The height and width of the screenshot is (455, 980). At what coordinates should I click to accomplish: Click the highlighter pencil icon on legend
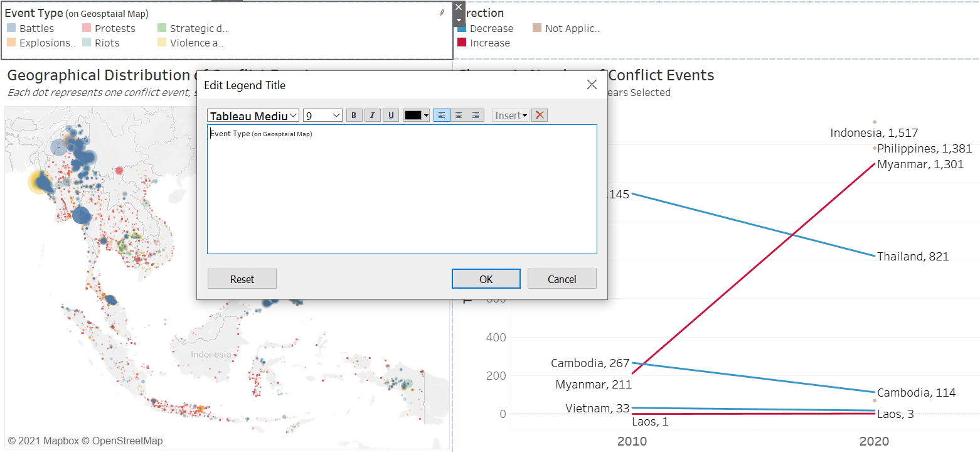(442, 12)
